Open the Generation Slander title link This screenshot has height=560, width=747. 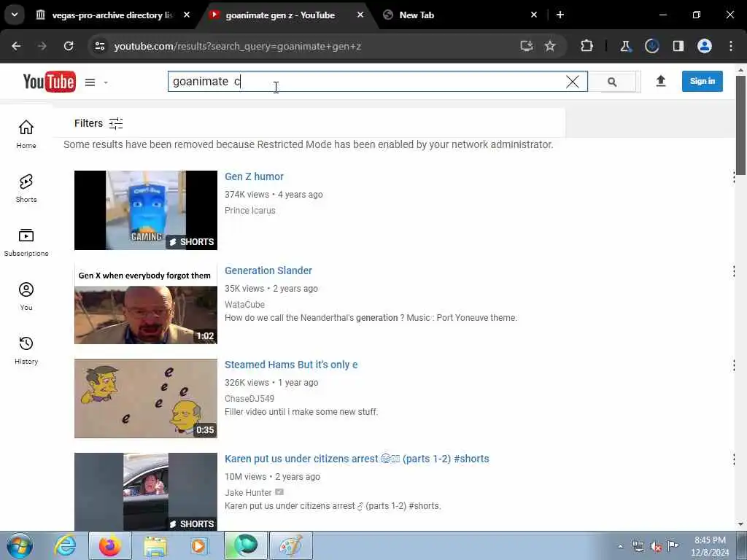coord(268,271)
